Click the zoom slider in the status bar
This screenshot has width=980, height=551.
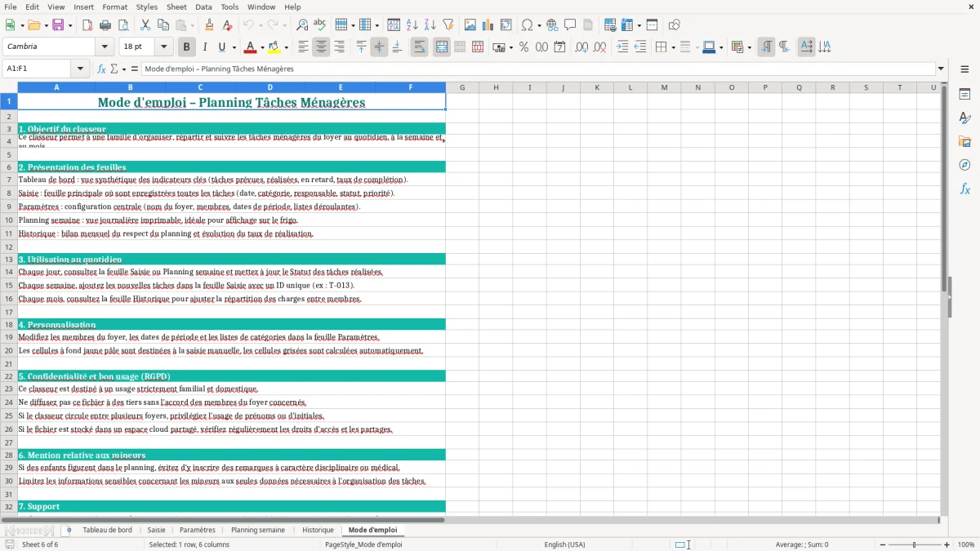pyautogui.click(x=914, y=544)
